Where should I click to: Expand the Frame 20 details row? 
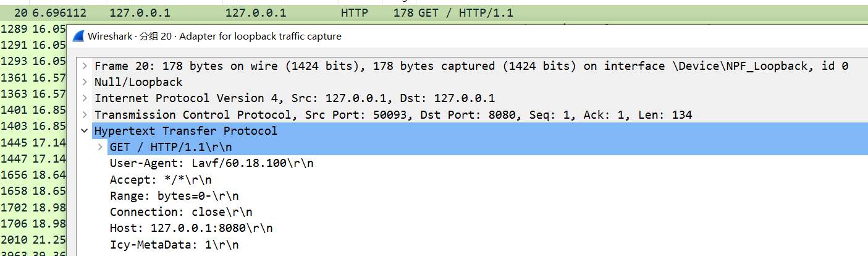coord(85,66)
